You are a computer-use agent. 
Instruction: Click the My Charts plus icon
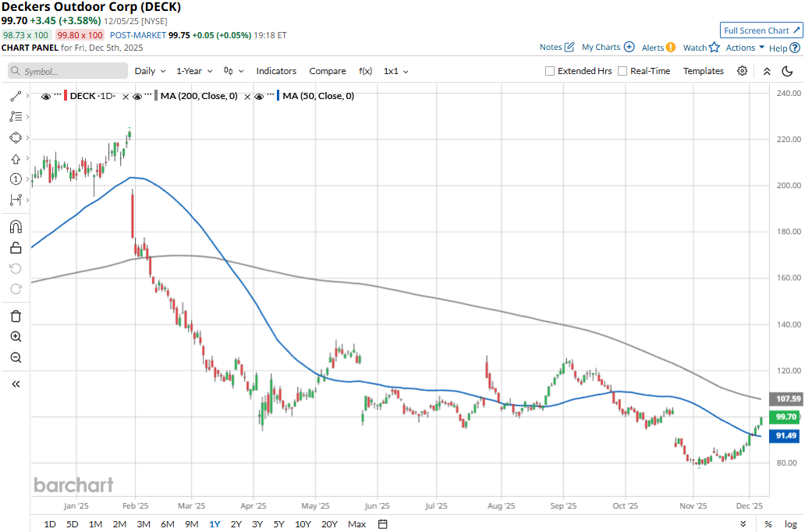[x=629, y=47]
